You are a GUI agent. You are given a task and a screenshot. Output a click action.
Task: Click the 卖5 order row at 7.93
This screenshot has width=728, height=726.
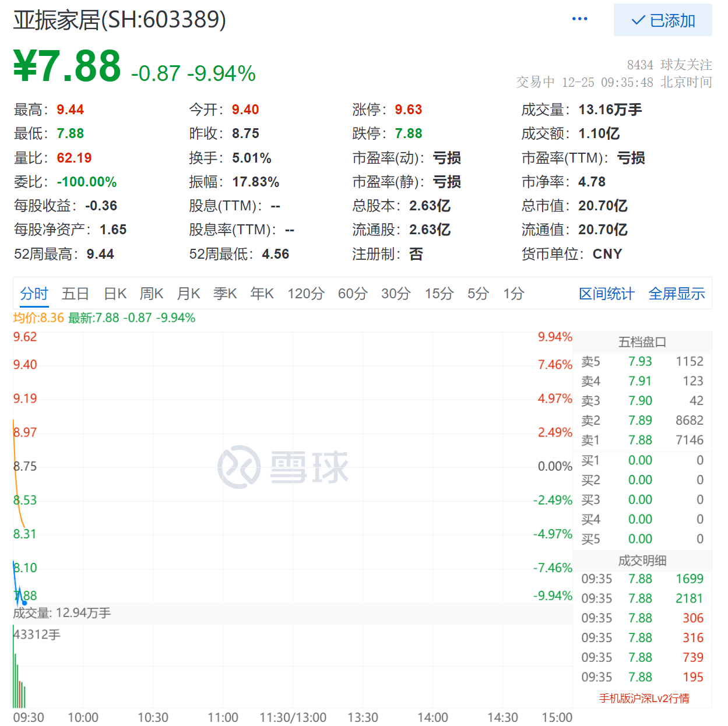click(x=642, y=361)
